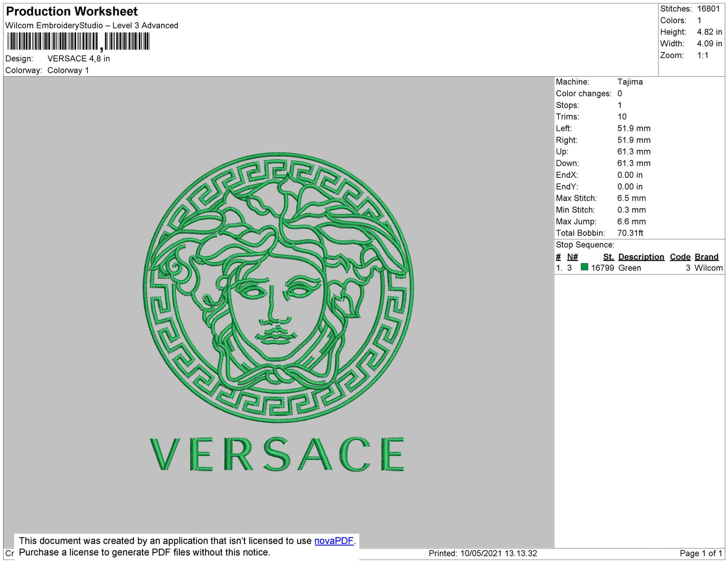Open the novaPDF hyperlink
Image resolution: width=728 pixels, height=563 pixels.
click(334, 541)
